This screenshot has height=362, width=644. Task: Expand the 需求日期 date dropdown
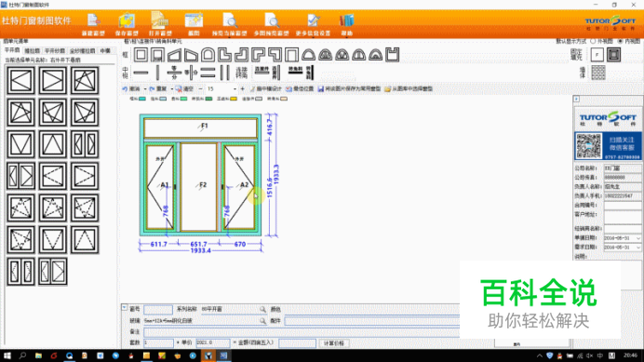click(637, 248)
